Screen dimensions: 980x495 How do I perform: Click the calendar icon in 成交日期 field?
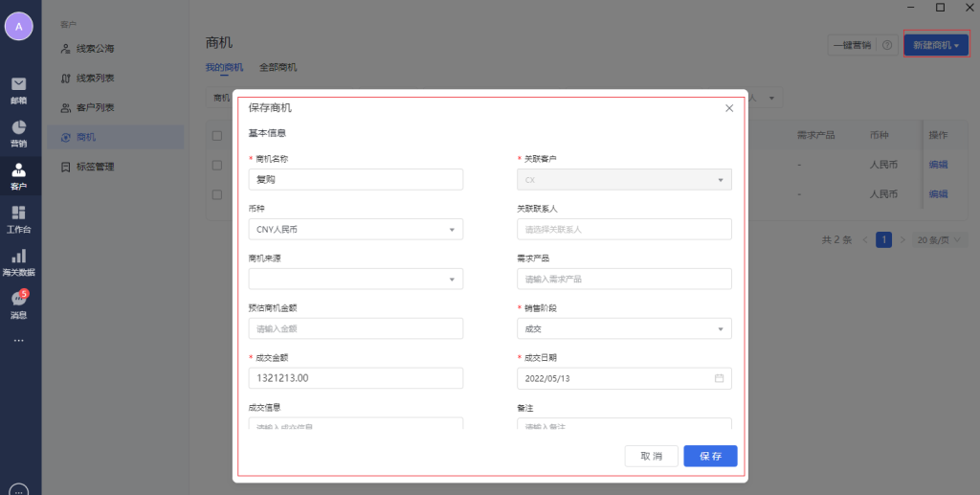(x=719, y=378)
